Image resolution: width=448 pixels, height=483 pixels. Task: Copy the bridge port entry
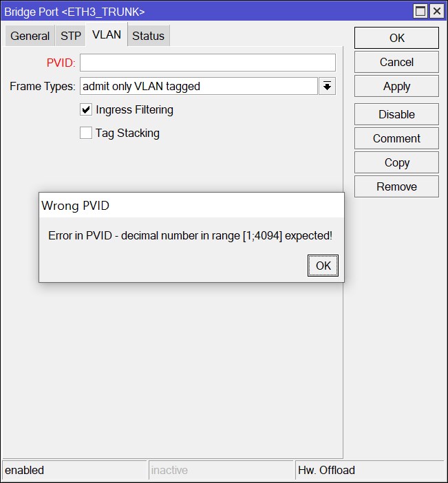[x=396, y=162]
